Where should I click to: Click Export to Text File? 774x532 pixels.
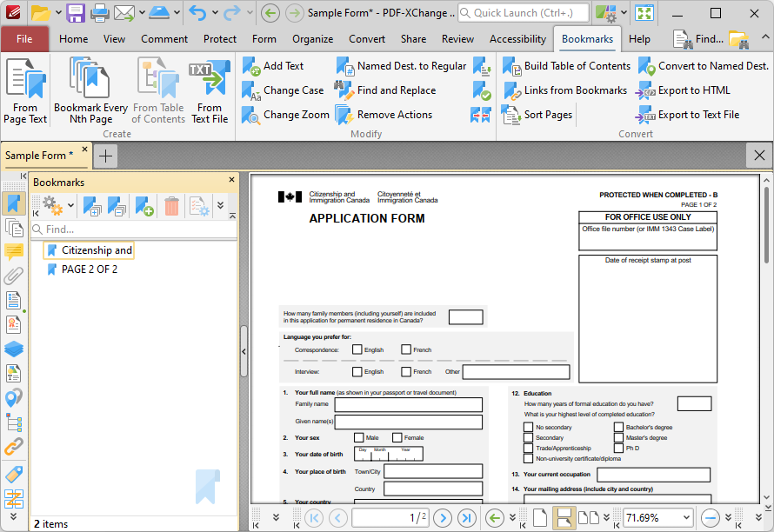point(688,115)
